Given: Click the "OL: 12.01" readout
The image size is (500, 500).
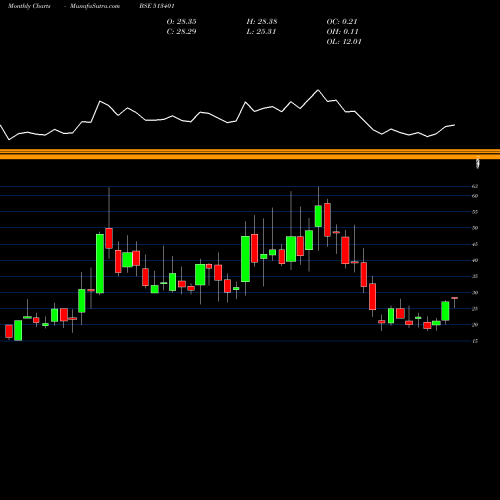Looking at the screenshot, I should pyautogui.click(x=344, y=42).
